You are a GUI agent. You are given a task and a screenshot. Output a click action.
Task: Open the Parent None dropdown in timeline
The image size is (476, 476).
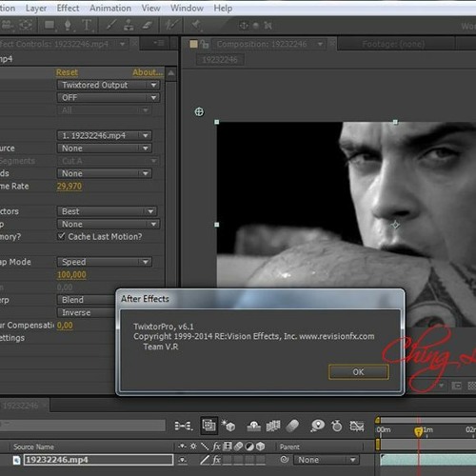pyautogui.click(x=327, y=460)
